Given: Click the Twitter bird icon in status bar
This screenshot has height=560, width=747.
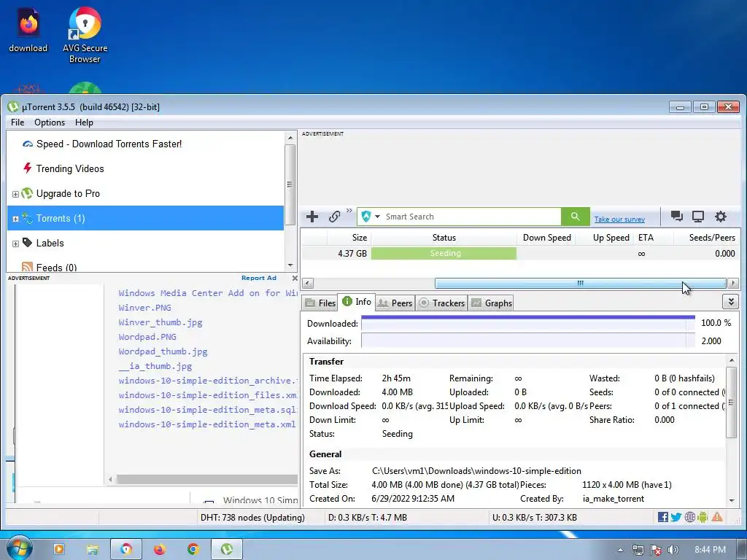Looking at the screenshot, I should pos(676,517).
